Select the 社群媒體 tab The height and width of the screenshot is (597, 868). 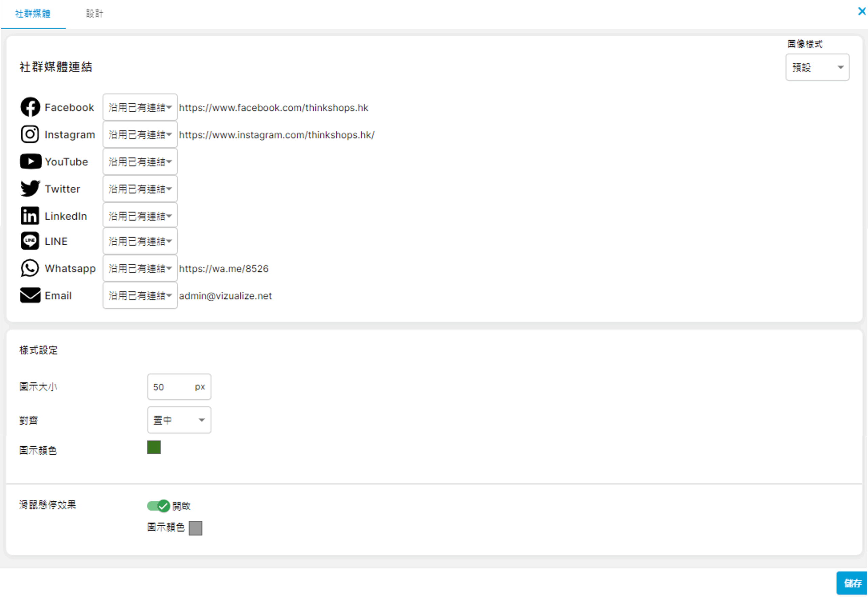tap(33, 14)
